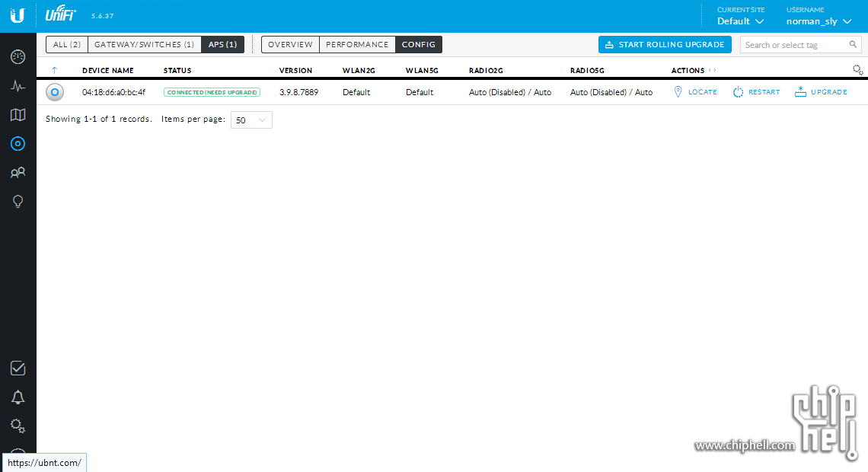
Task: Open the Dashboard sidebar icon
Action: pyautogui.click(x=18, y=57)
